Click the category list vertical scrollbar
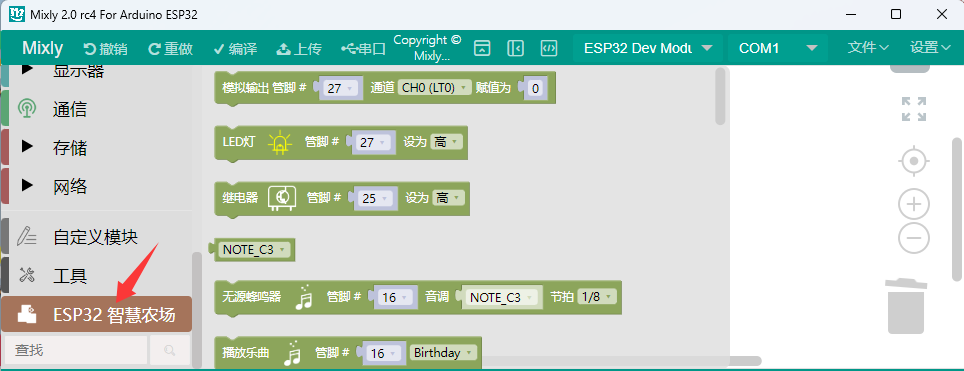The width and height of the screenshot is (964, 371). 197,310
